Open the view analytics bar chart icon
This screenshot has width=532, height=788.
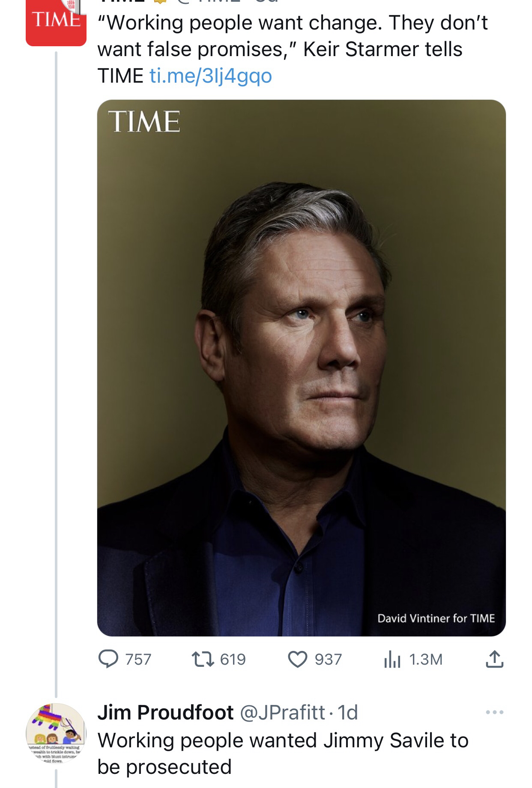point(392,659)
